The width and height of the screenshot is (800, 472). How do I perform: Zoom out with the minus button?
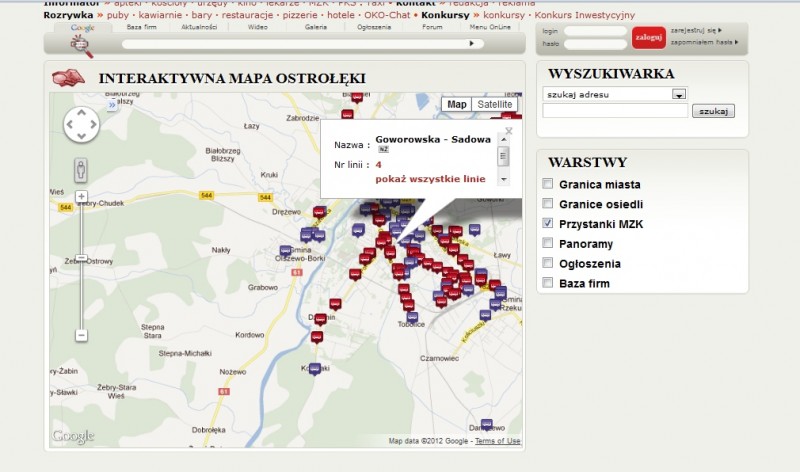(81, 335)
